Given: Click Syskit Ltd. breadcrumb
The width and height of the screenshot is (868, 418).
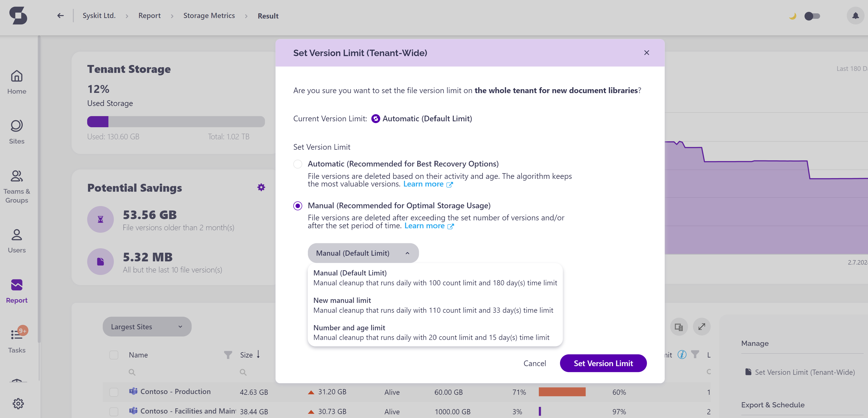Looking at the screenshot, I should coord(99,16).
